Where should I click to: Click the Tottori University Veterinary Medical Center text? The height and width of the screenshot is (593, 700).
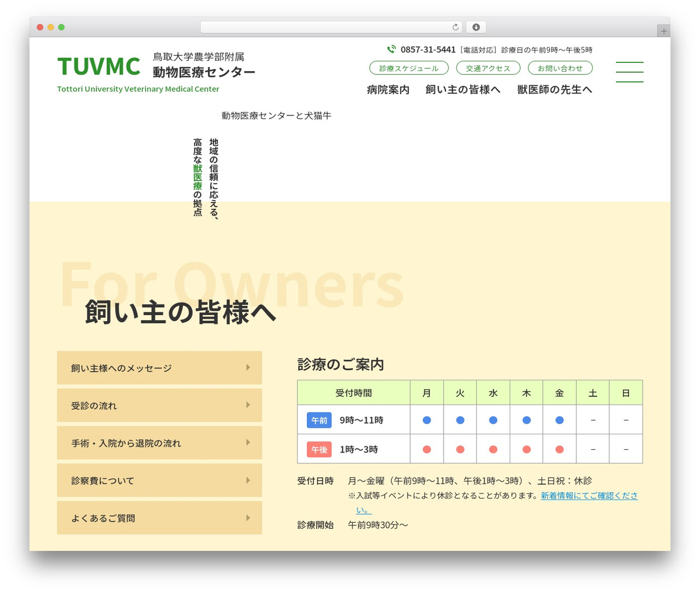click(138, 89)
